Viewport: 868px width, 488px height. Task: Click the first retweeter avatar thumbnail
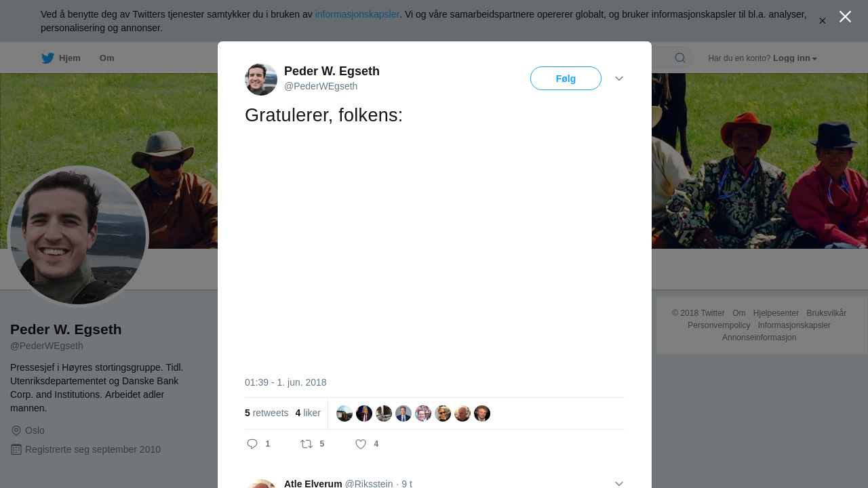[x=344, y=413]
